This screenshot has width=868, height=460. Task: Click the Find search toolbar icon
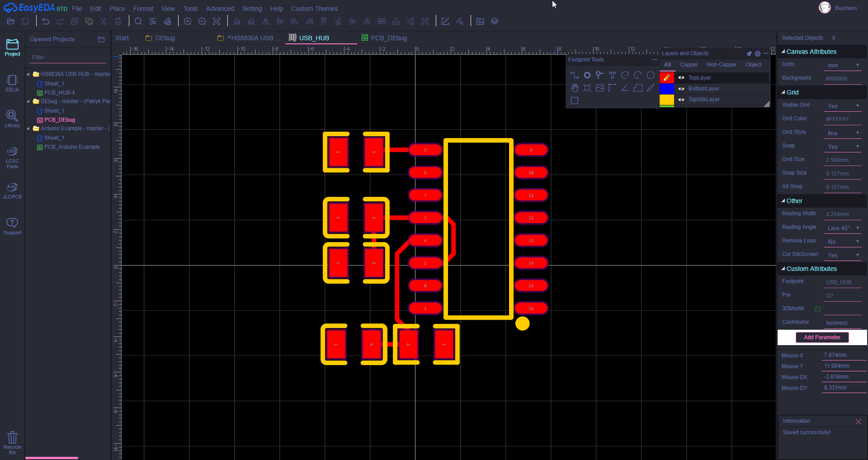pos(138,21)
